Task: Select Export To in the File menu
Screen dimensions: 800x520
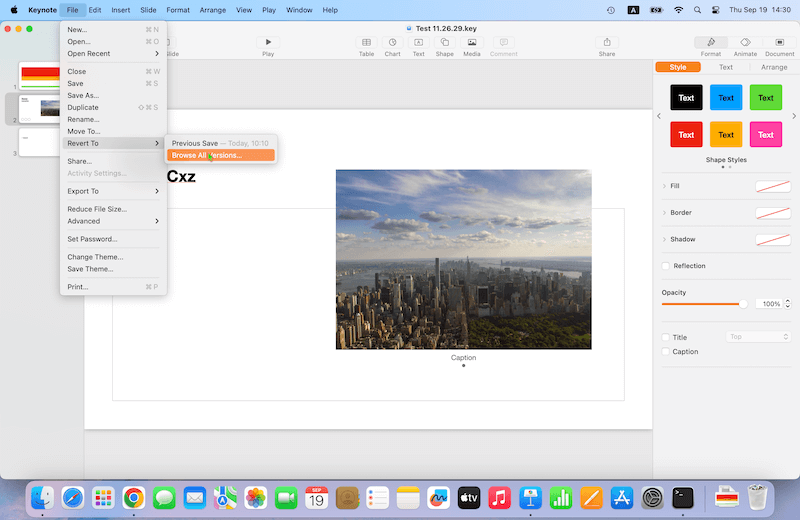Action: click(x=83, y=191)
